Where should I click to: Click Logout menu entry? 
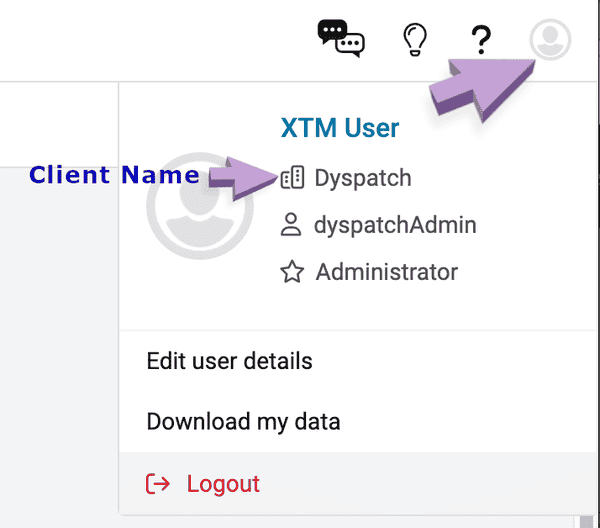pyautogui.click(x=358, y=484)
